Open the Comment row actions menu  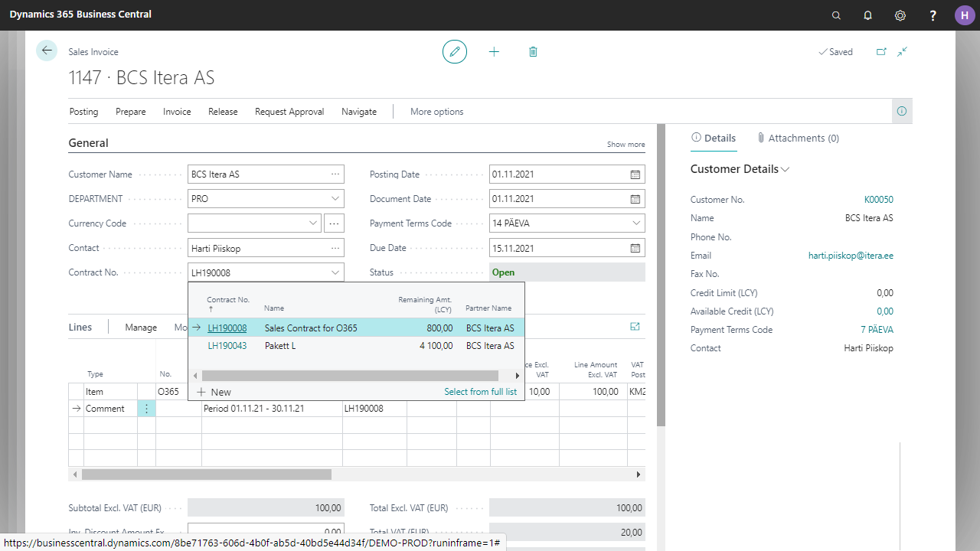(146, 409)
